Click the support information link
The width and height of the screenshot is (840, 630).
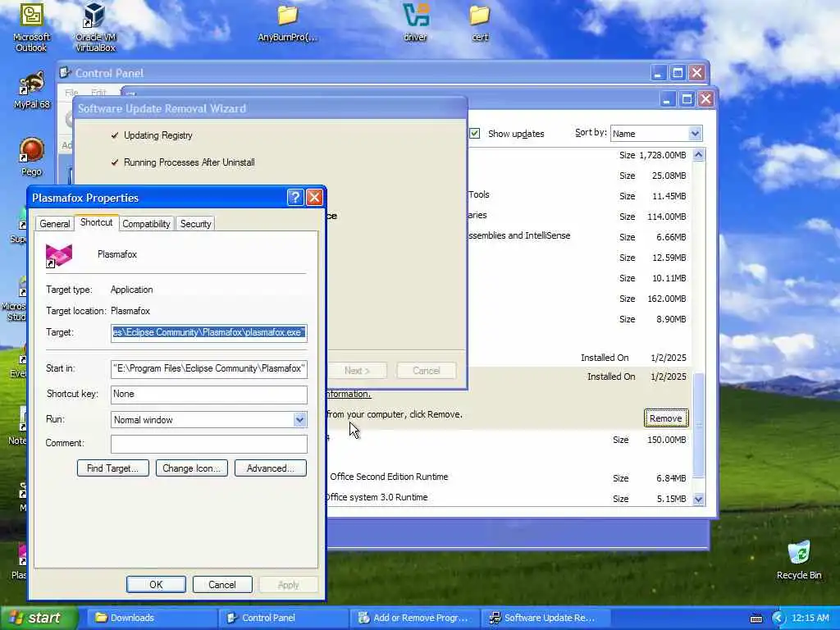[349, 394]
